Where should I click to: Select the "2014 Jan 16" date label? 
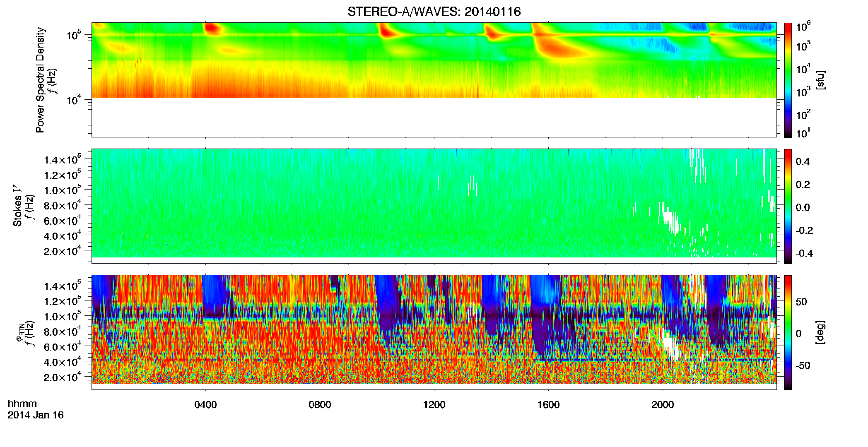[x=36, y=415]
